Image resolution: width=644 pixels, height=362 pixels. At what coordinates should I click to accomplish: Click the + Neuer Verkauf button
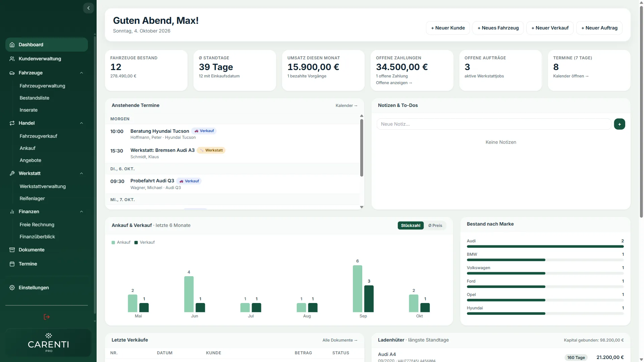point(550,28)
